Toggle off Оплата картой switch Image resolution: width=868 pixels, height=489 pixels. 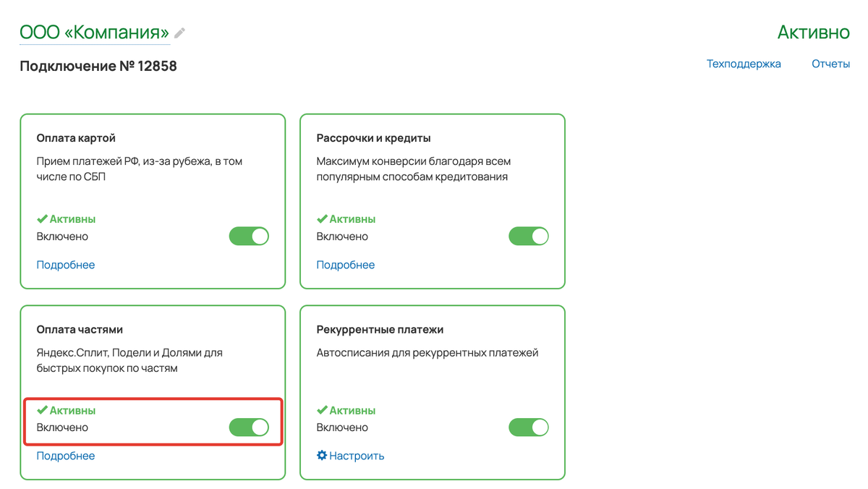(249, 237)
